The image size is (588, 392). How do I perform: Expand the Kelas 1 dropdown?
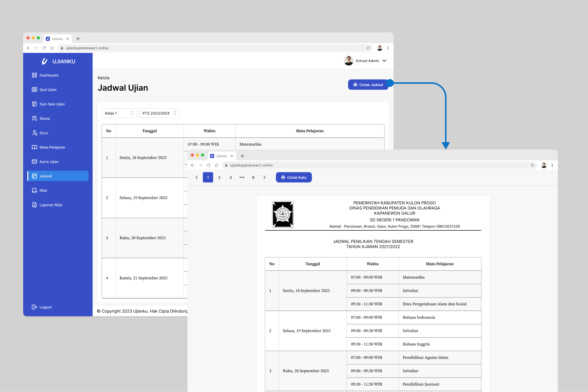119,113
